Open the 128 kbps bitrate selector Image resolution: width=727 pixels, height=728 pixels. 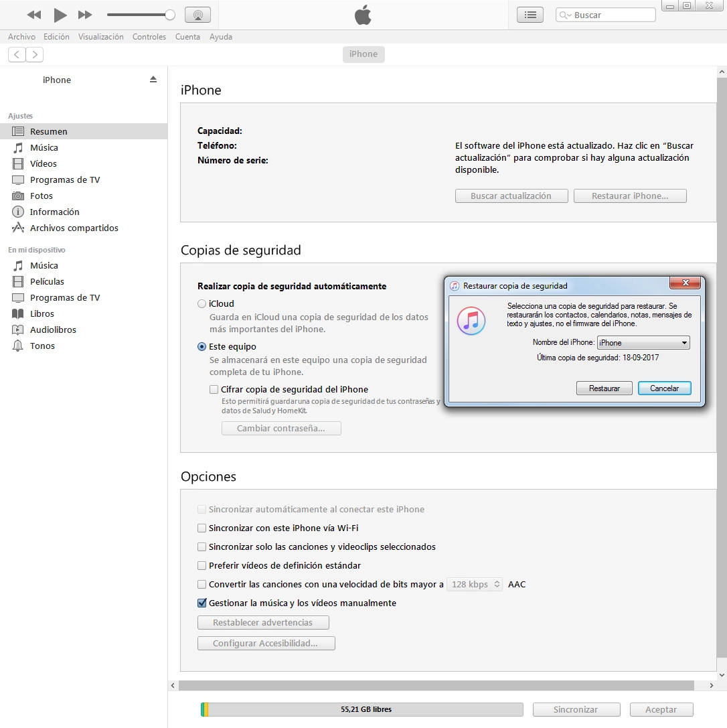[x=475, y=584]
